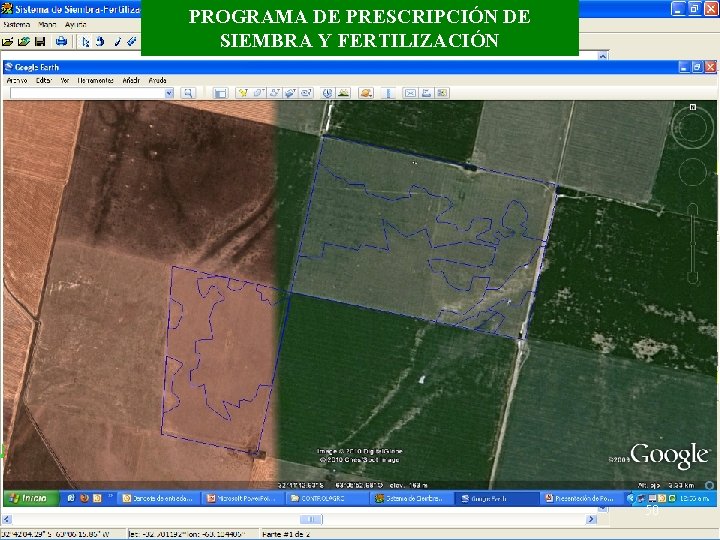Click horizontal scrollbar thumb at bottom
This screenshot has width=720, height=540.
click(311, 519)
